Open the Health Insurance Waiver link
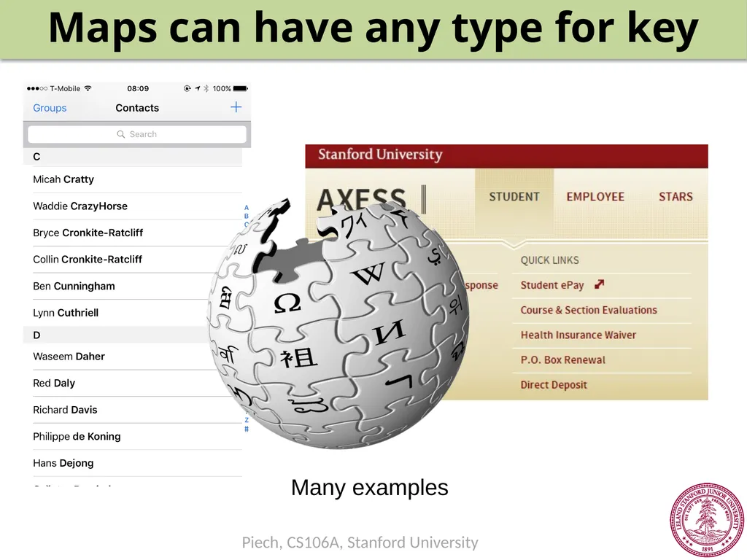 click(578, 335)
